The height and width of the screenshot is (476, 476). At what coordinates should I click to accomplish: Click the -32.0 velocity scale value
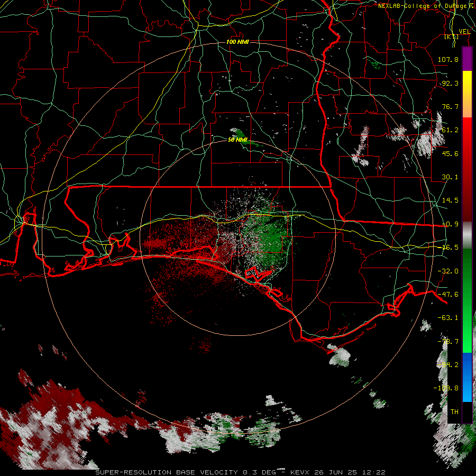(x=448, y=271)
